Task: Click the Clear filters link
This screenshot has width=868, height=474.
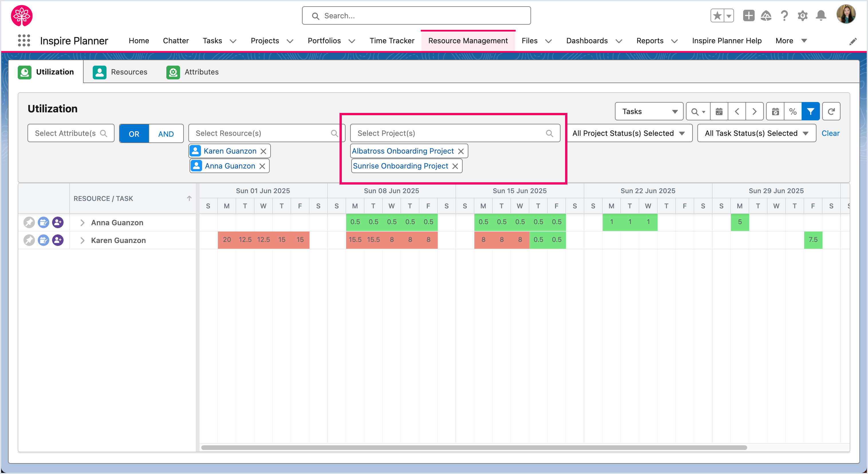Action: [830, 133]
